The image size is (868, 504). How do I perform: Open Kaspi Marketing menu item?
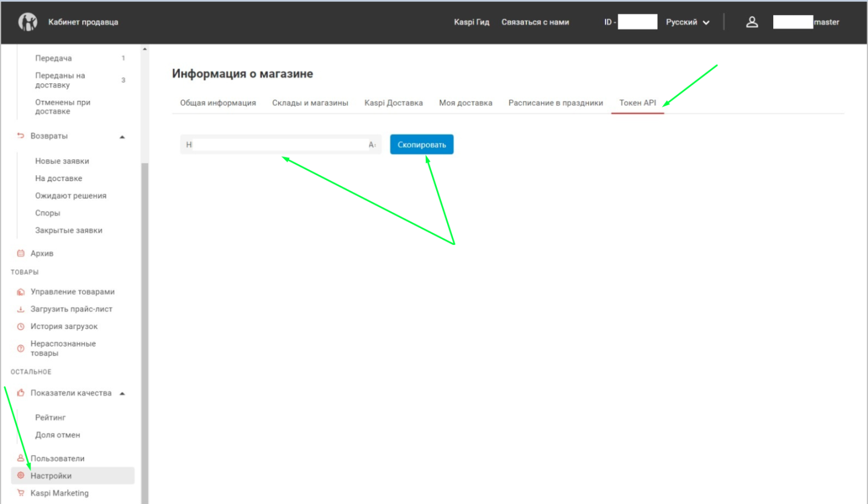pos(60,493)
